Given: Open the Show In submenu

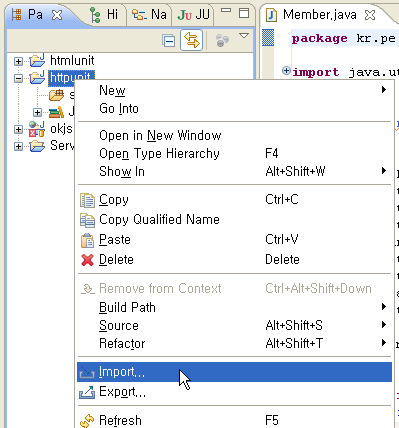Looking at the screenshot, I should 234,172.
